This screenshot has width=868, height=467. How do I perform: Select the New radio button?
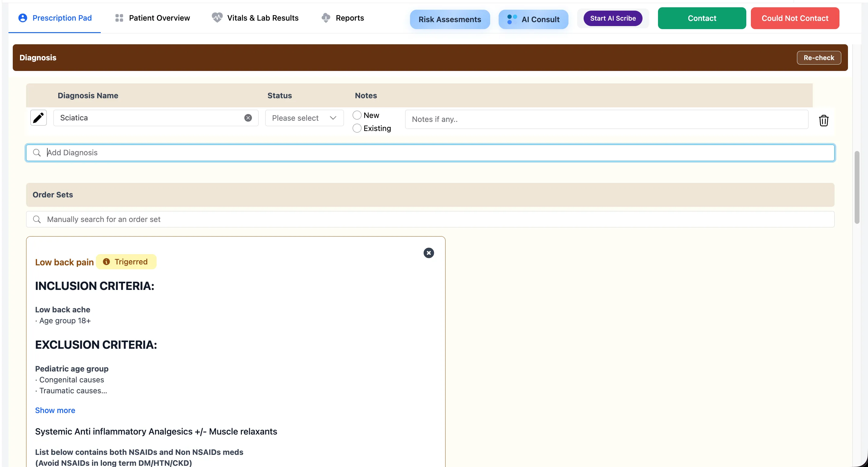[x=357, y=115]
